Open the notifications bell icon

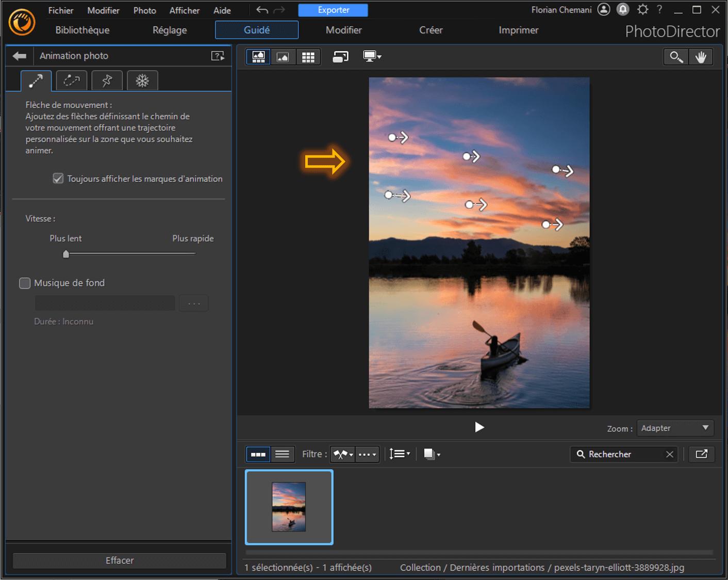pyautogui.click(x=623, y=9)
